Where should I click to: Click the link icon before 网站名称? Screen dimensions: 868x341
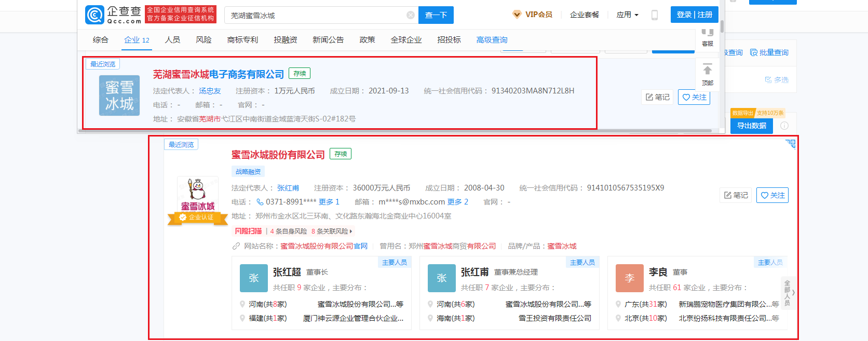tap(236, 246)
